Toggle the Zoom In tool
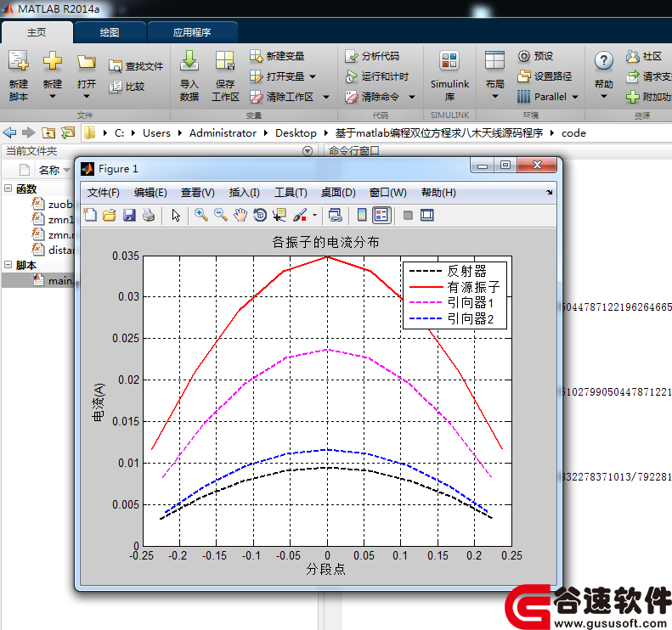672x630 pixels. pos(201,215)
